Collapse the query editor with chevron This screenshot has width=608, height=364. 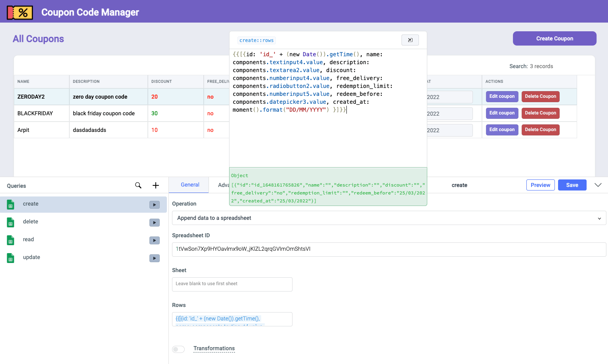[598, 185]
